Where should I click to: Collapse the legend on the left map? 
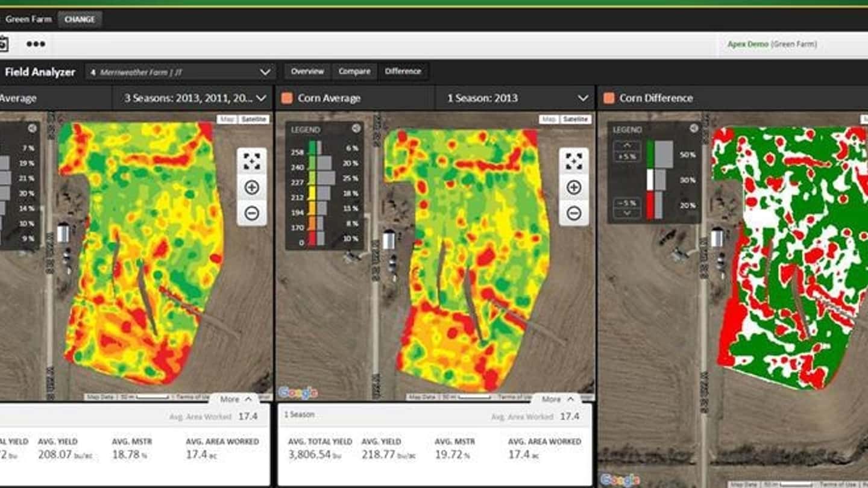point(33,128)
